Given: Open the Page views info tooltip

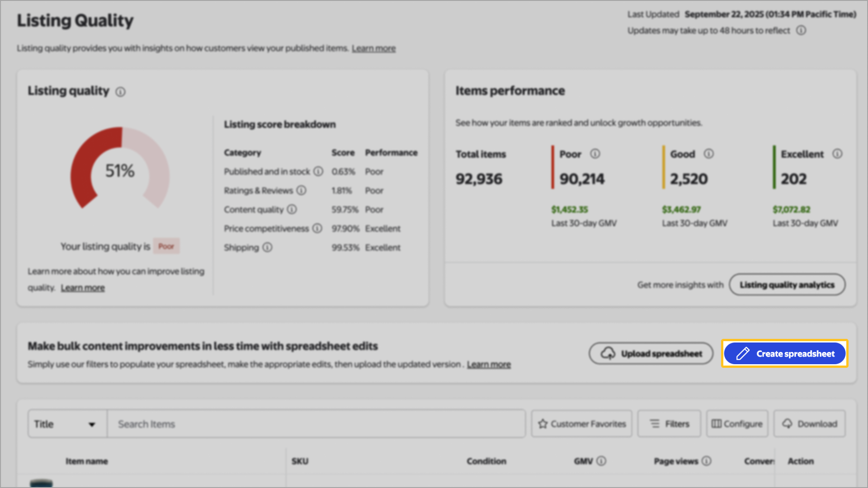Looking at the screenshot, I should coord(706,461).
